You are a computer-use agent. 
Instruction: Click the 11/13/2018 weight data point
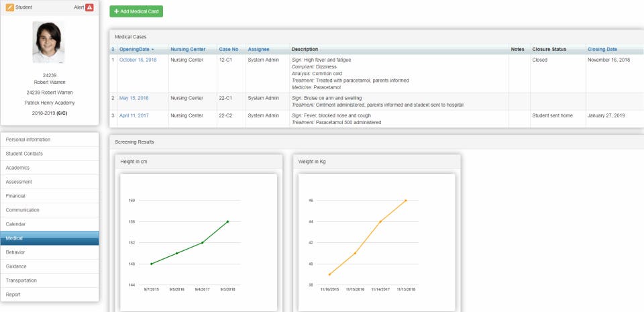point(406,201)
